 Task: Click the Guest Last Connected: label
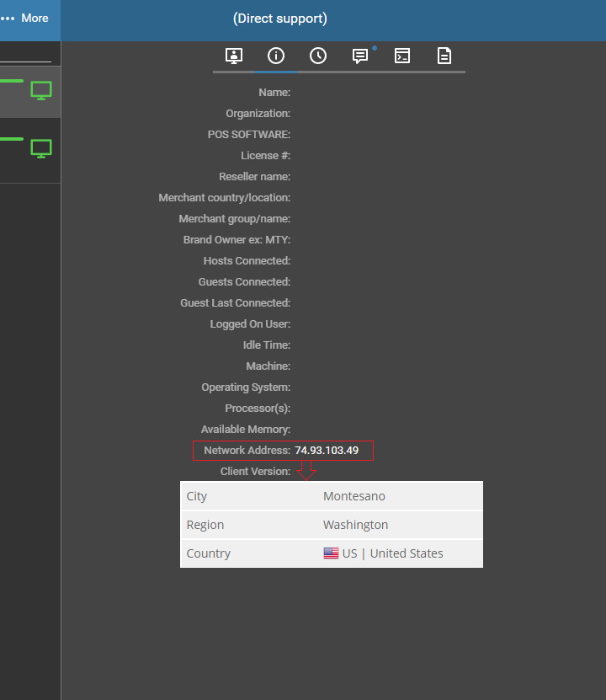pyautogui.click(x=236, y=302)
